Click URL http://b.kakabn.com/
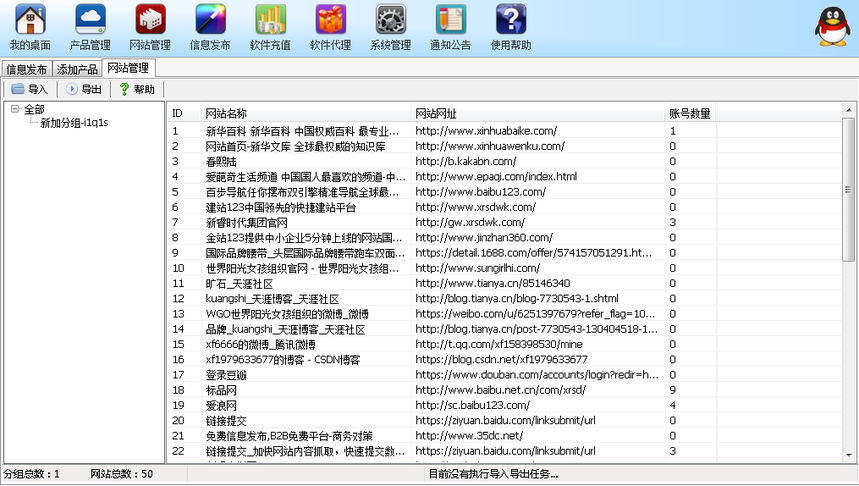 pyautogui.click(x=466, y=162)
